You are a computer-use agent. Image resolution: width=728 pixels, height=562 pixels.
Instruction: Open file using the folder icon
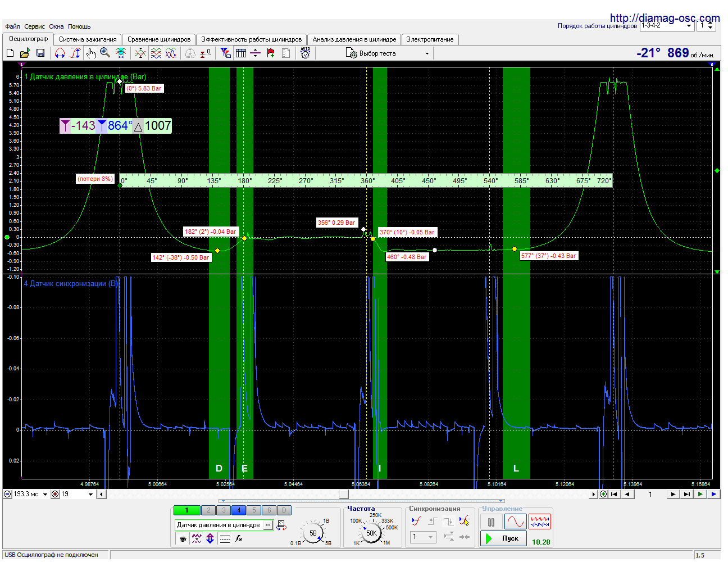(25, 53)
